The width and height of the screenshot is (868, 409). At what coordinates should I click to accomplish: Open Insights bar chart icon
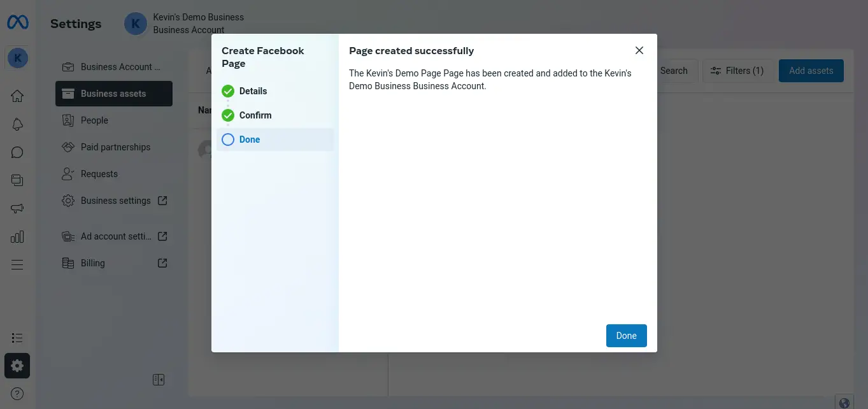click(17, 237)
